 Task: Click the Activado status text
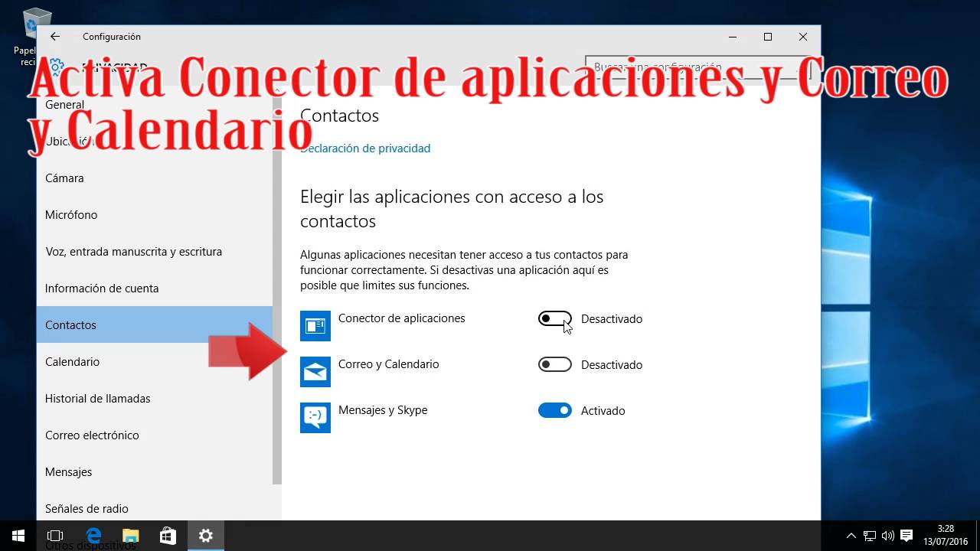[603, 411]
